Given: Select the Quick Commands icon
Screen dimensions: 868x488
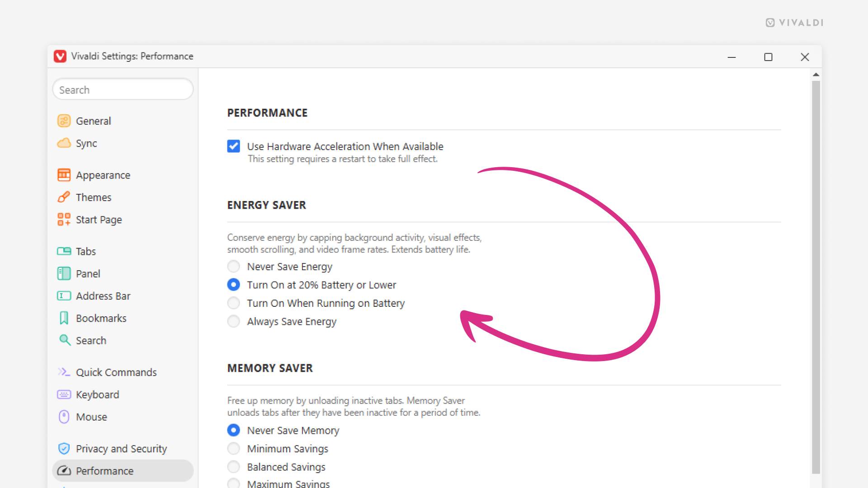Looking at the screenshot, I should coord(64,372).
